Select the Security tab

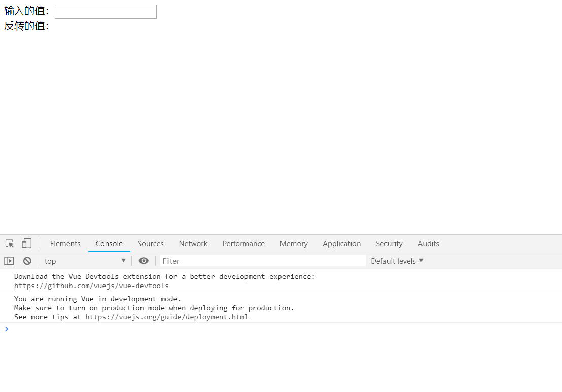[389, 243]
